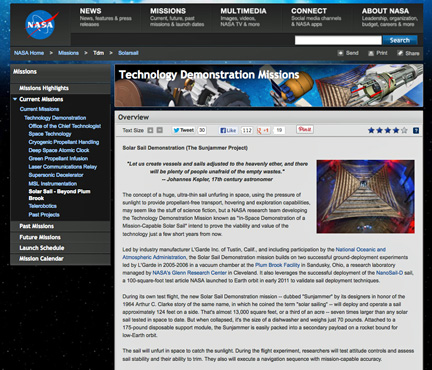Select Solar Sail - Beyond Plum Brook item
The width and height of the screenshot is (432, 370).
point(59,195)
